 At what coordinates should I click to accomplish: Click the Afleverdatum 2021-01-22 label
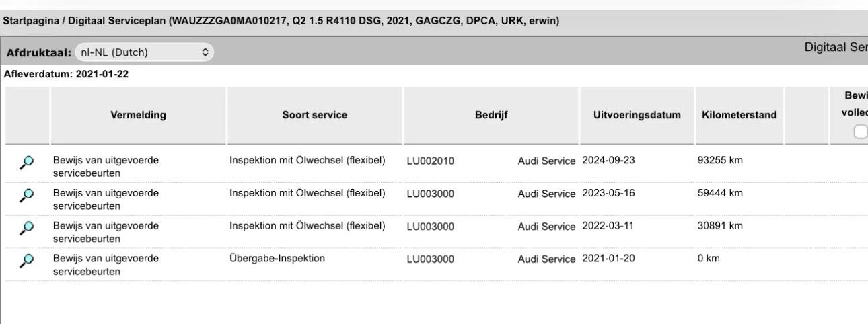pyautogui.click(x=66, y=75)
